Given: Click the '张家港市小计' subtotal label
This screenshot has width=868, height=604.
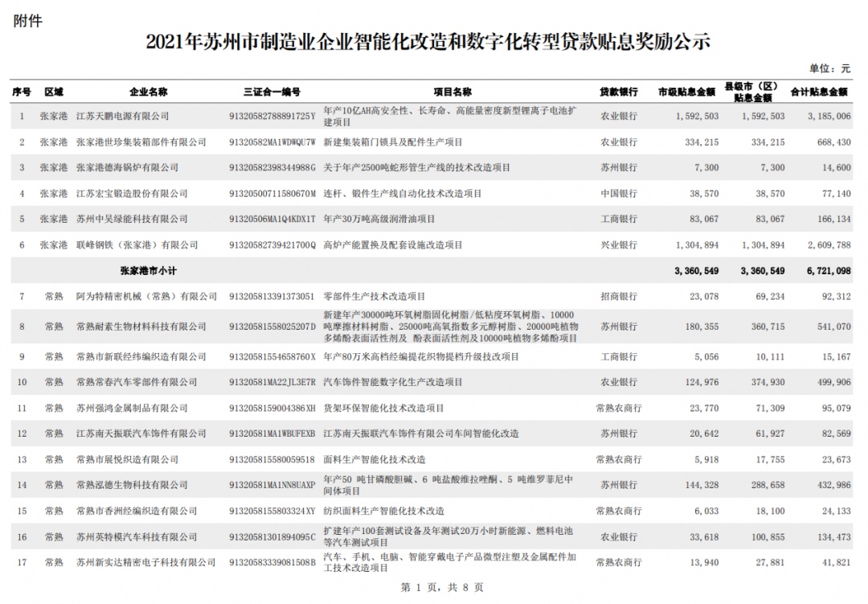Looking at the screenshot, I should tap(149, 271).
